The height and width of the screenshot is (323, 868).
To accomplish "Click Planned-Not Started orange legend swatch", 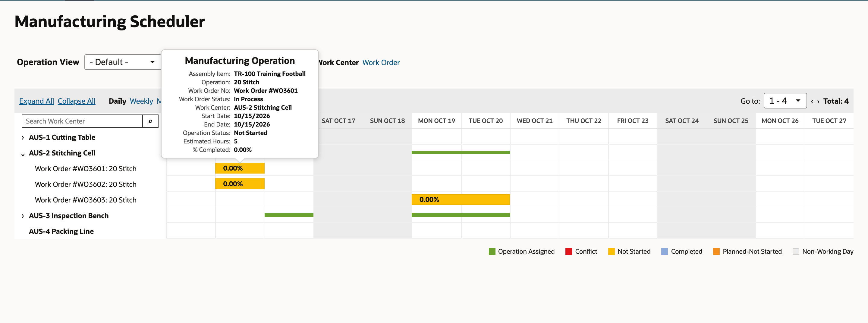I will 716,252.
